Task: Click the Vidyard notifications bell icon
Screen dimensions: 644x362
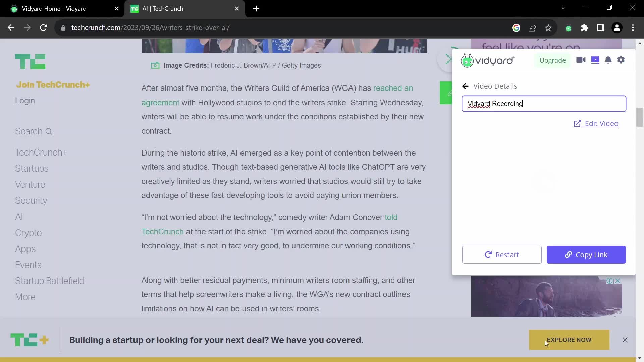Action: (x=608, y=60)
